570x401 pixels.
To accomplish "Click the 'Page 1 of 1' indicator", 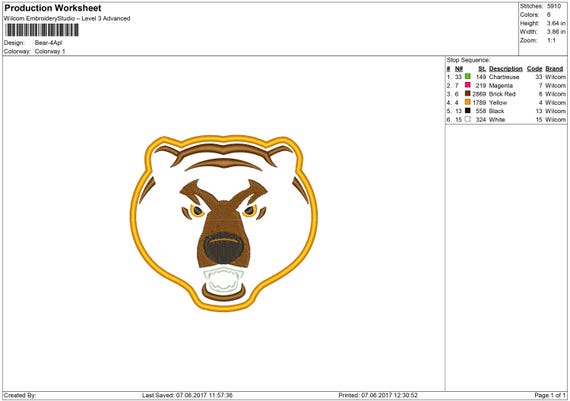I will click(550, 395).
